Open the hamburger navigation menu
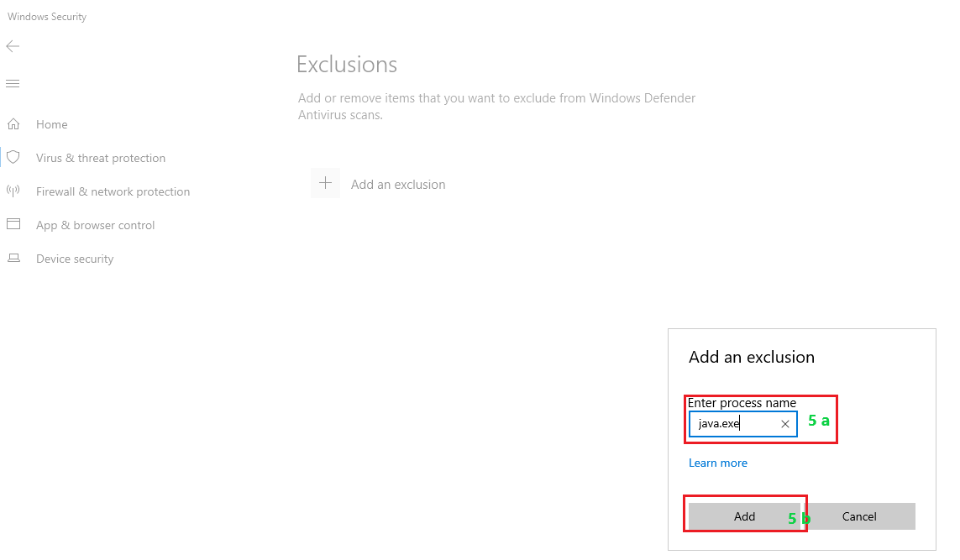Screen dimensions: 960x560 pyautogui.click(x=13, y=83)
